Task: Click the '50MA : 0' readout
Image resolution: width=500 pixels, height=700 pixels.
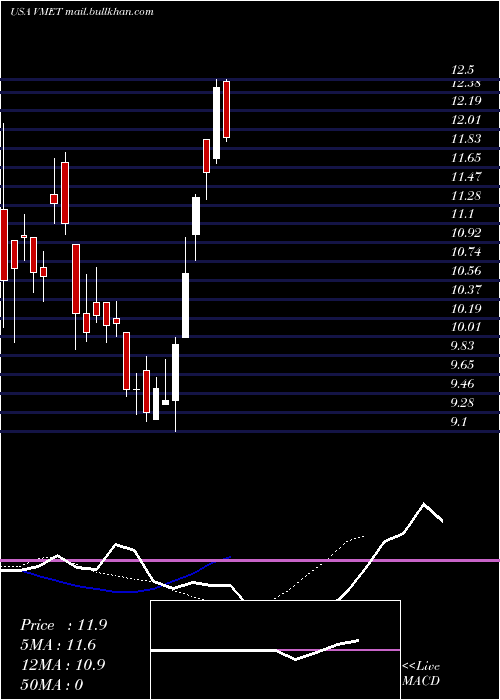Action: pyautogui.click(x=51, y=684)
